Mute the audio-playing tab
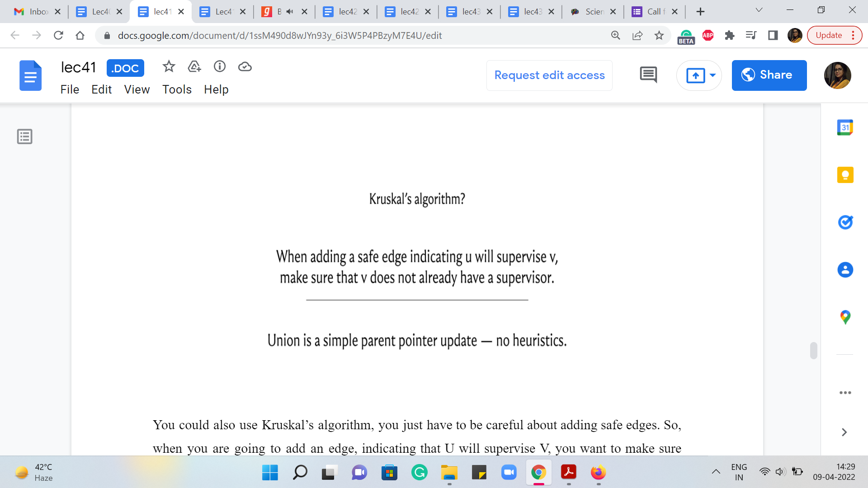868x488 pixels. (x=290, y=12)
